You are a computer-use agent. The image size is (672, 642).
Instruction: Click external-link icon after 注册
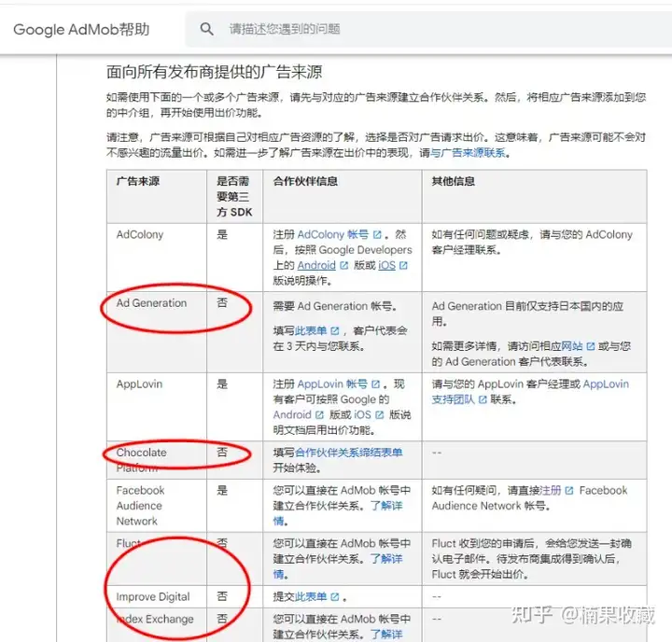[x=569, y=490]
